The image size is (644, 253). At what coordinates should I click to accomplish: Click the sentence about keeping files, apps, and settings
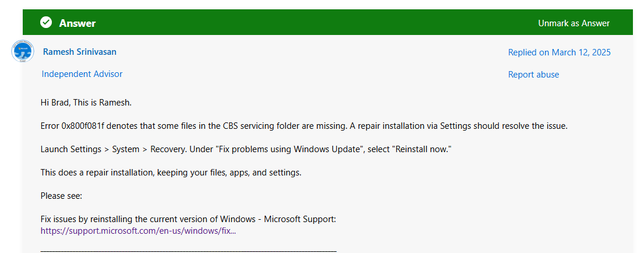tap(171, 173)
